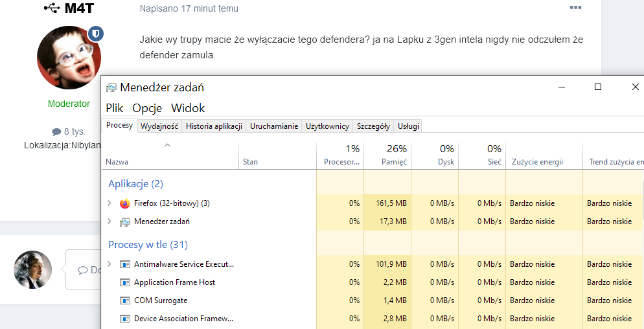Click the M4T user avatar picture
This screenshot has height=329, width=644.
tap(69, 58)
